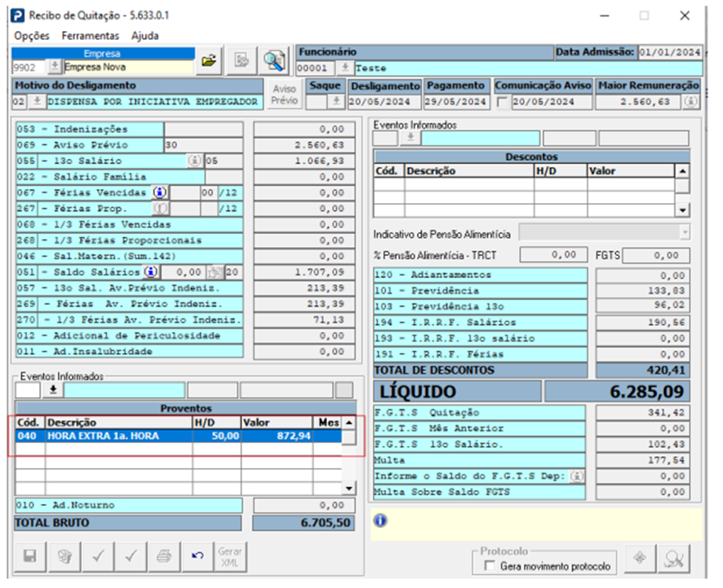Image resolution: width=723 pixels, height=588 pixels.
Task: Click the info icon beside F.G.T.S Dep
Action: (x=577, y=475)
